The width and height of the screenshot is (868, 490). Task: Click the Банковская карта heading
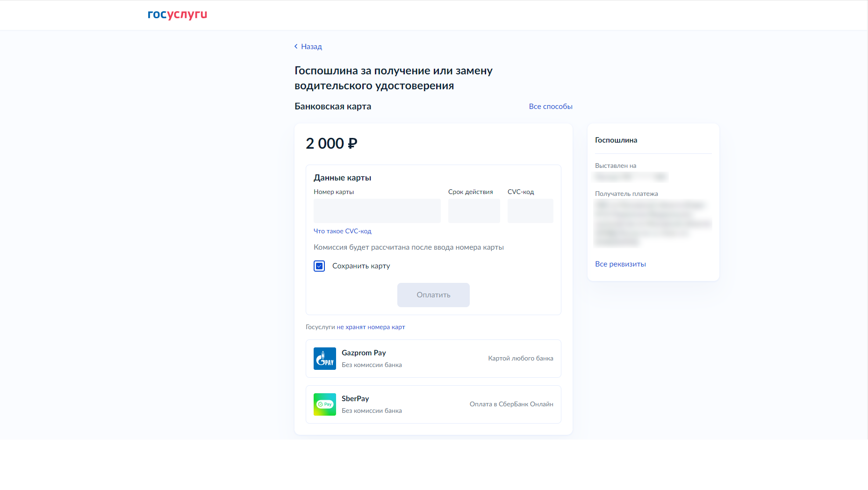point(333,106)
